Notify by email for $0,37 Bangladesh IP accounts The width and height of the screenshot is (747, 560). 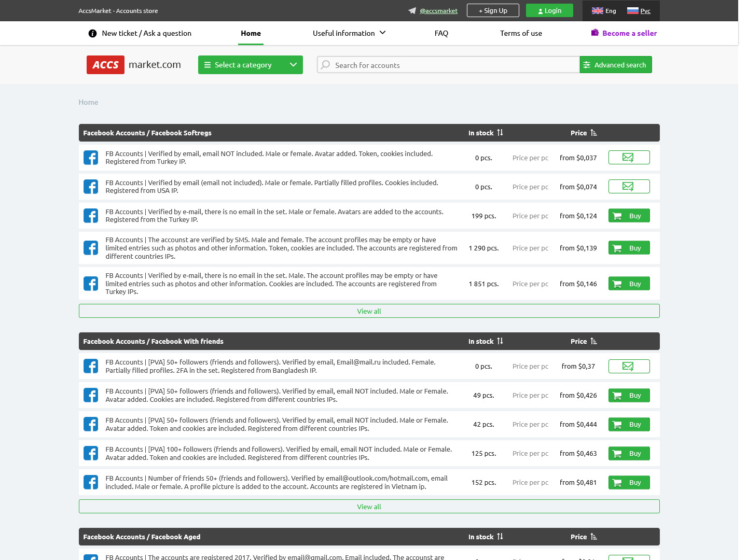(629, 366)
